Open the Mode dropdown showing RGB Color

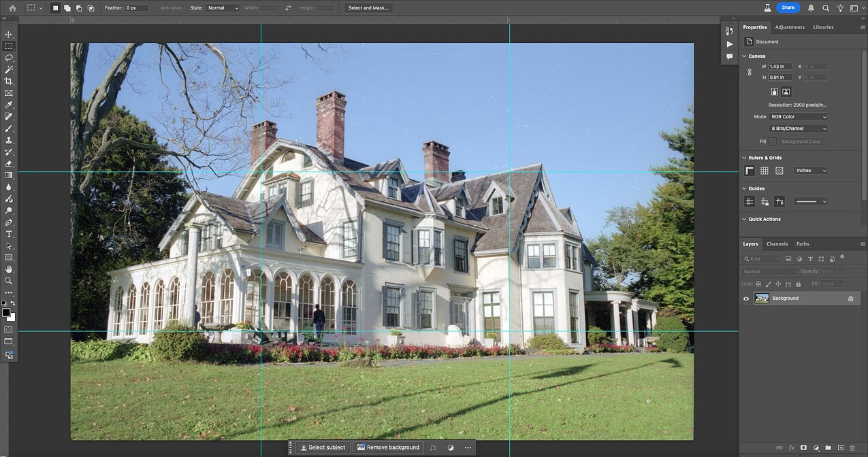797,116
